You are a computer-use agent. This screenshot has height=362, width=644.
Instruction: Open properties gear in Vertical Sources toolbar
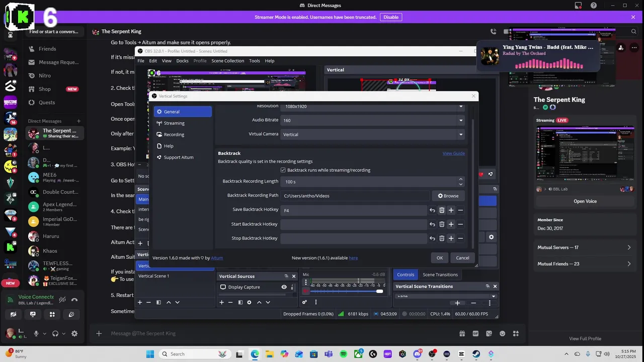249,302
